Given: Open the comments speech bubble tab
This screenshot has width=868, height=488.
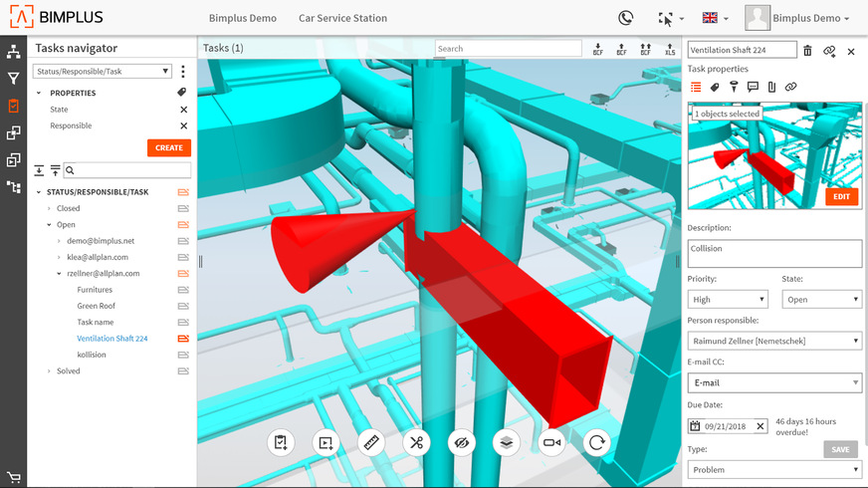Looking at the screenshot, I should [x=753, y=88].
